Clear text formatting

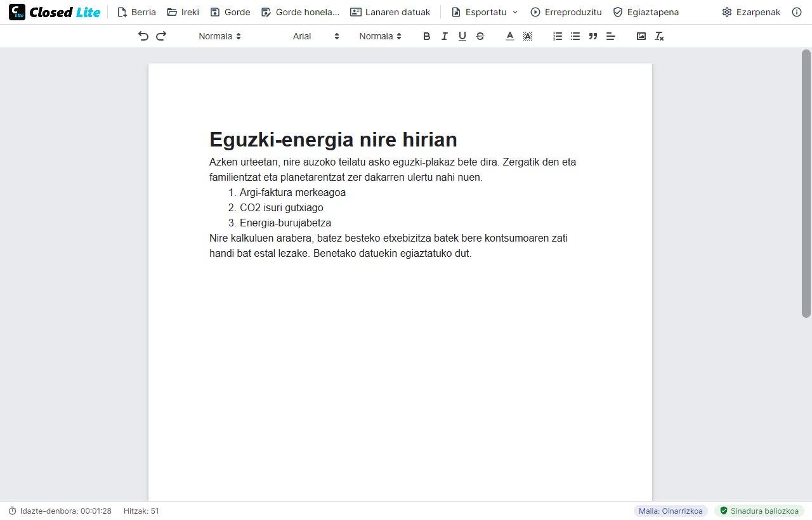pyautogui.click(x=659, y=36)
